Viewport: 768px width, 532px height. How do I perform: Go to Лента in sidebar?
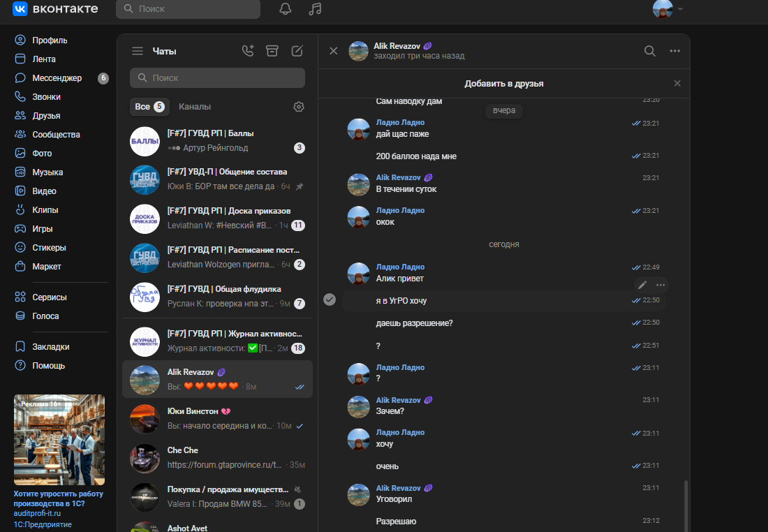point(36,59)
